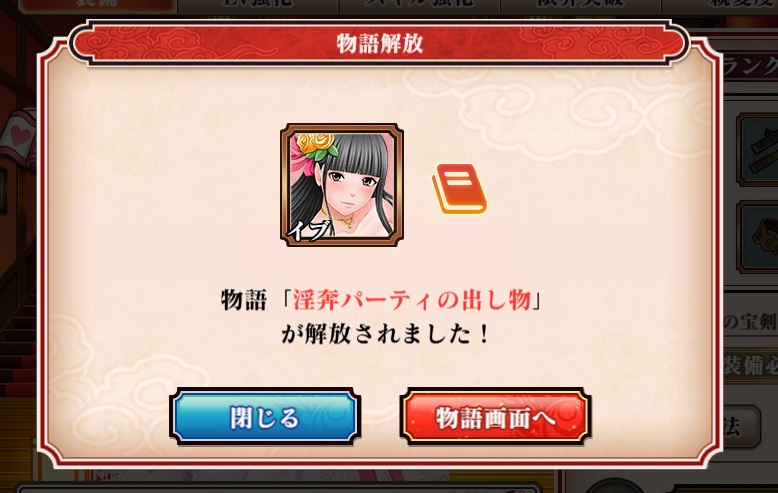The width and height of the screenshot is (778, 493).
Task: Select the イブ character portrait
Action: pyautogui.click(x=342, y=185)
